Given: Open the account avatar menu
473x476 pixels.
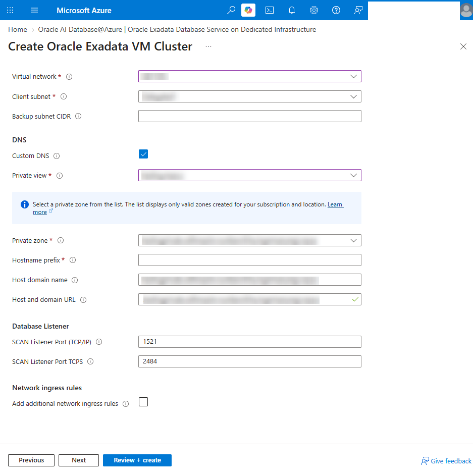Looking at the screenshot, I should [x=466, y=10].
